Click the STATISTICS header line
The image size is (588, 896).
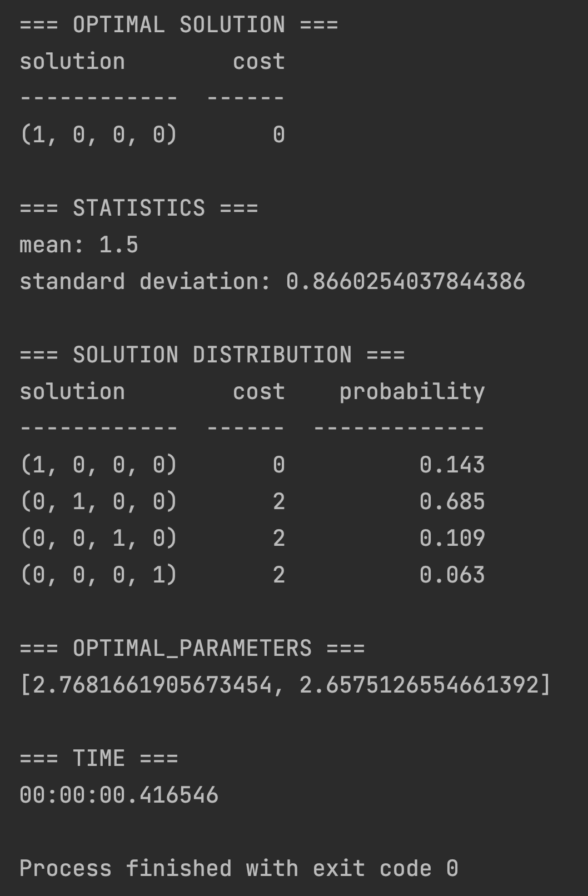click(x=139, y=208)
